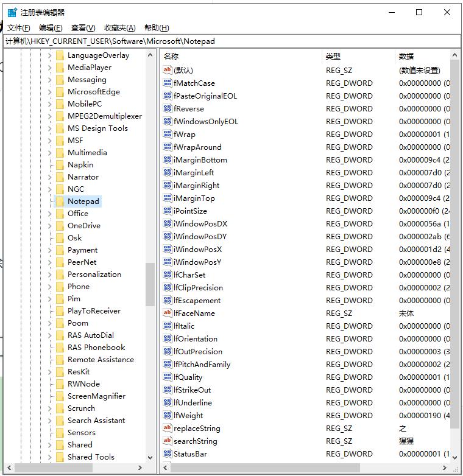Select the lfOrientation value name
Image resolution: width=463 pixels, height=476 pixels.
point(196,339)
